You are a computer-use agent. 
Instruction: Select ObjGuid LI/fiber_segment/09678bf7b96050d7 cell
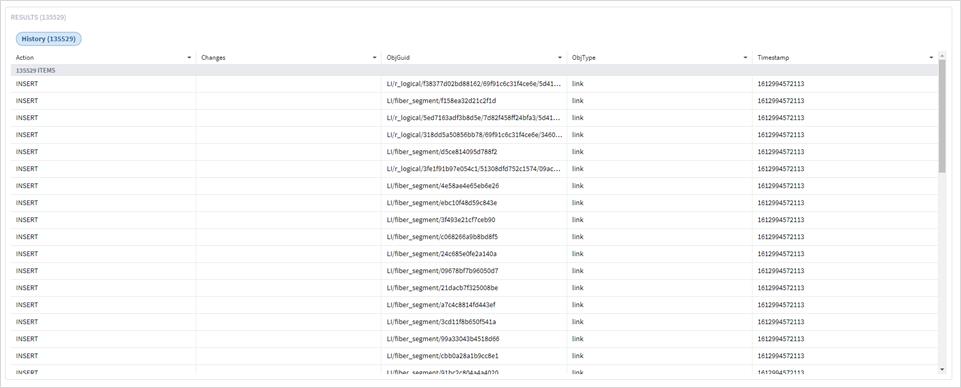tap(474, 271)
